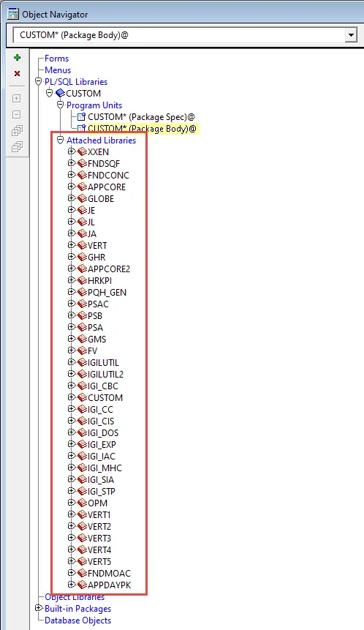Select CUSTOM* (Package Body) program unit

(142, 129)
